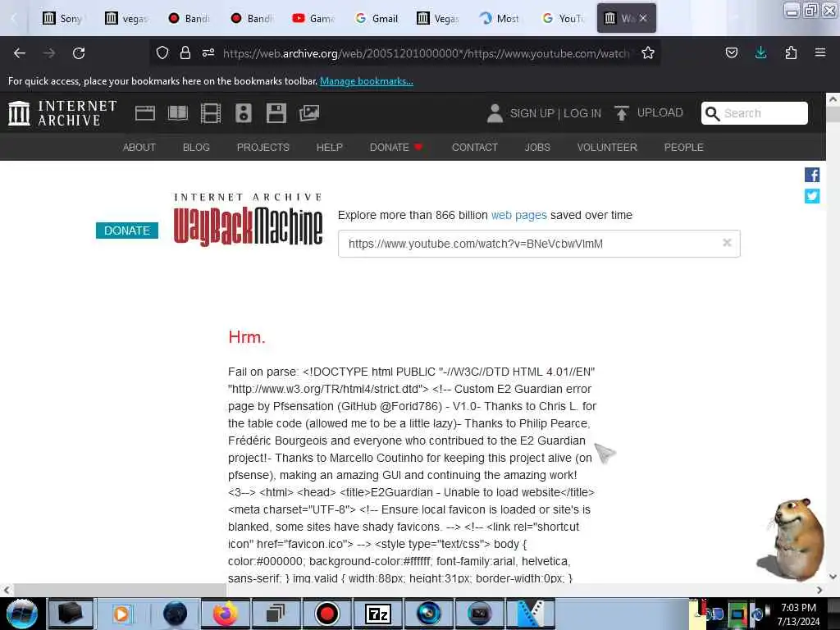Switch to the Gmail tab
Viewport: 840px width, 630px height.
377,18
